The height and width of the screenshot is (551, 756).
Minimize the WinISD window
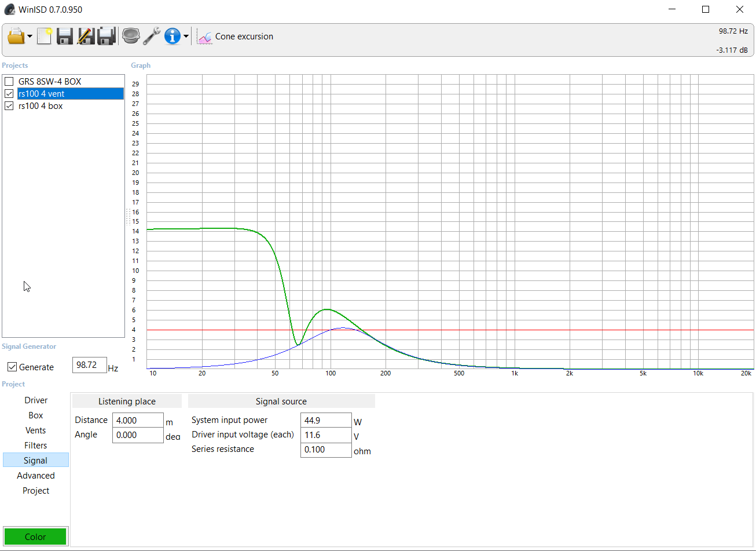[x=672, y=9]
